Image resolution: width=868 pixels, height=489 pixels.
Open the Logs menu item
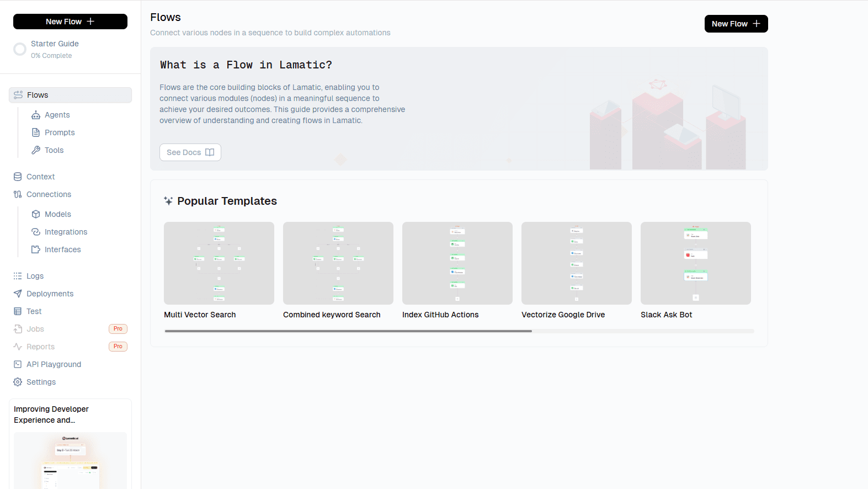(x=35, y=276)
